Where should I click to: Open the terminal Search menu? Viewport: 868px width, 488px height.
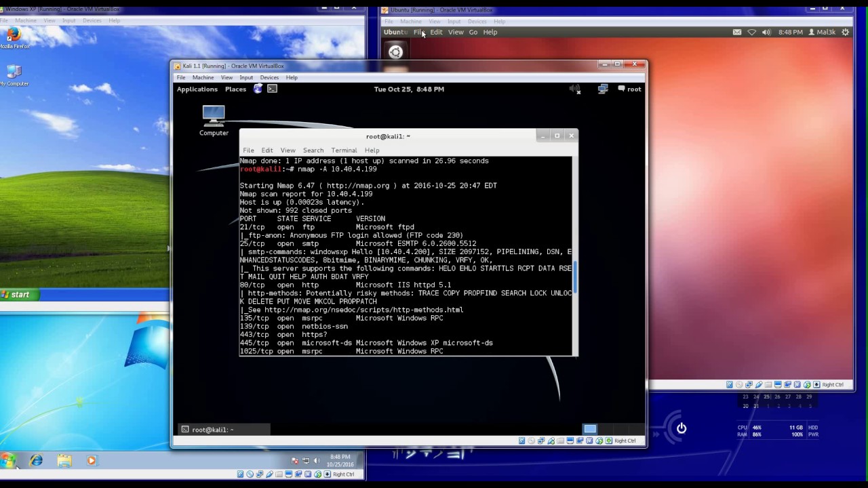click(x=313, y=150)
